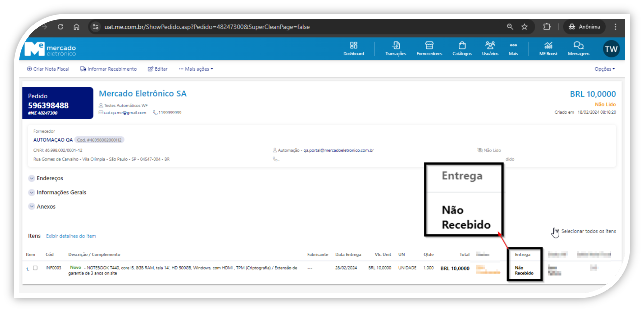
Task: Click Exibir detalhes do item link
Action: (71, 236)
